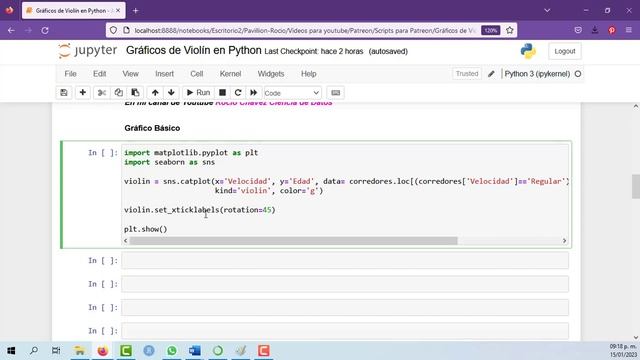Click the Logout button
640x360 pixels.
pos(564,51)
